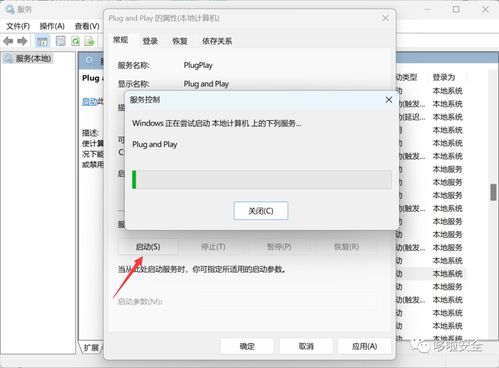Click the 关闭(C) button
The height and width of the screenshot is (368, 499).
261,211
